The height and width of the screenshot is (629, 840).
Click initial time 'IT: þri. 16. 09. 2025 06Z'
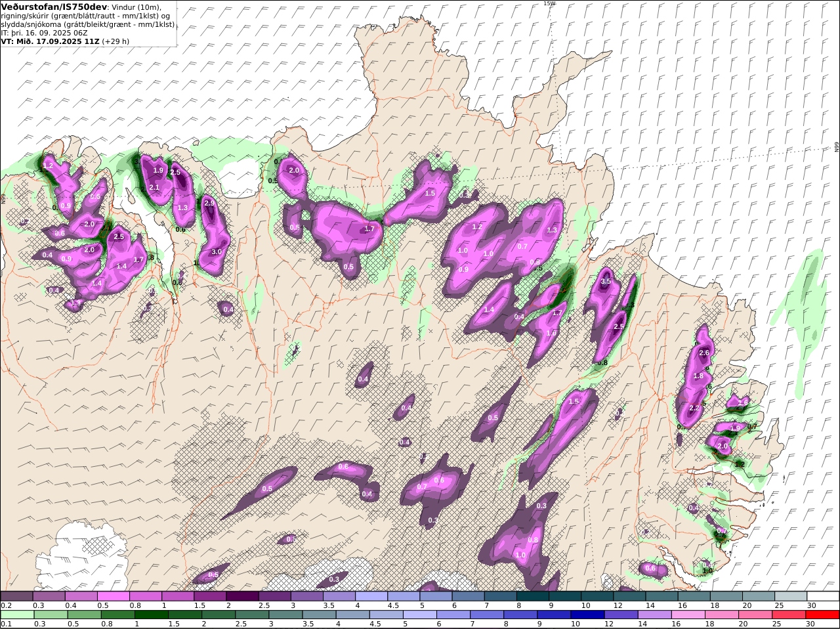(x=44, y=32)
